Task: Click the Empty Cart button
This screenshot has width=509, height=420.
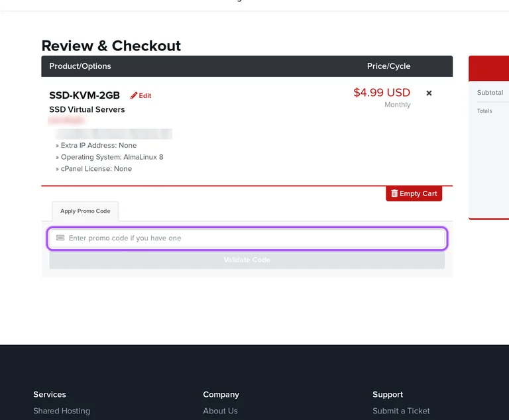Action: pos(414,194)
